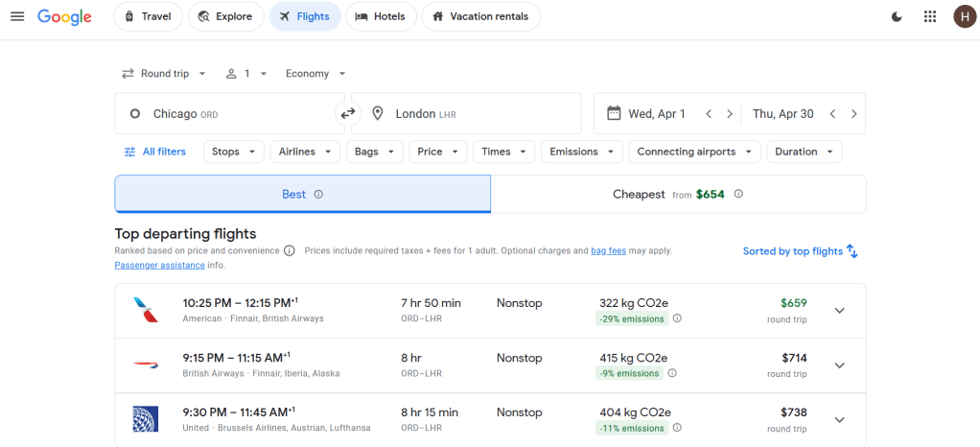980x447 pixels.
Task: Open the hamburger main menu
Action: 17,16
